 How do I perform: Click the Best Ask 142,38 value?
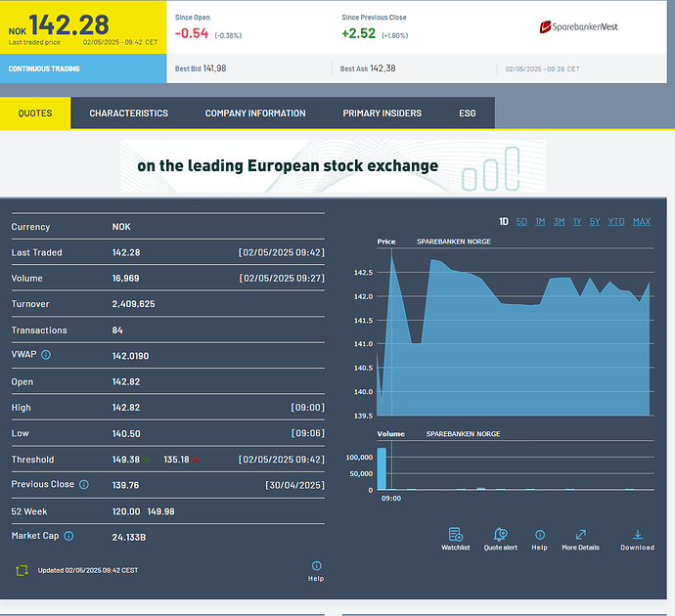click(x=382, y=68)
